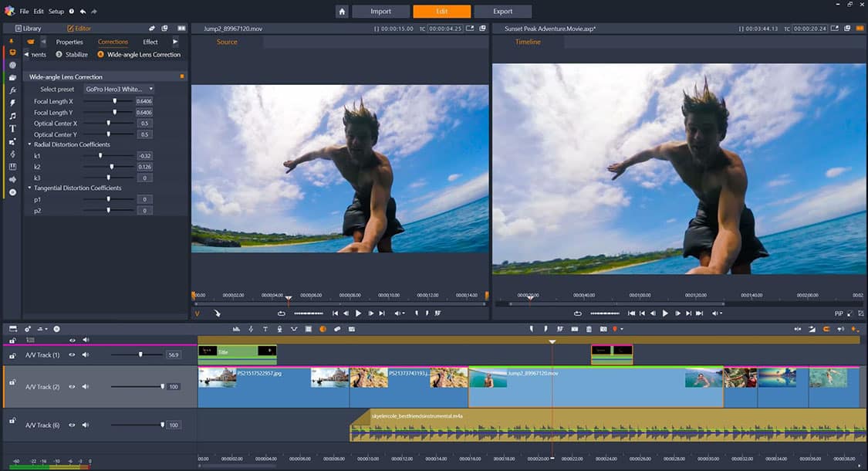Open the Setup menu
Viewport: 868px width, 471px height.
[56, 12]
